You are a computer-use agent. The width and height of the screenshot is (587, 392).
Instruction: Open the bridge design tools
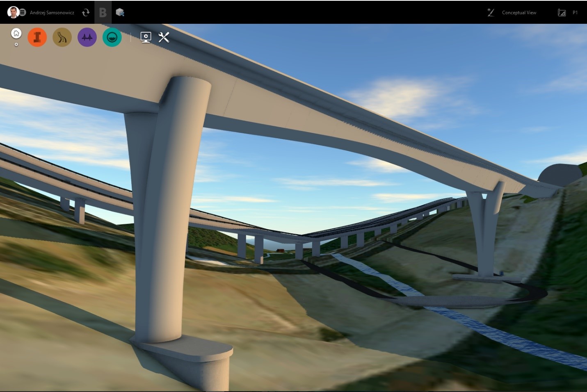[87, 37]
